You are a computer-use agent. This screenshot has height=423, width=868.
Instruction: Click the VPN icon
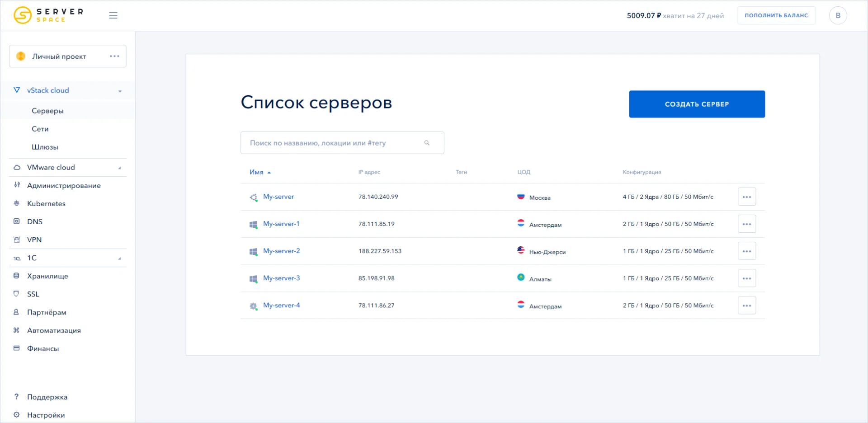(17, 240)
